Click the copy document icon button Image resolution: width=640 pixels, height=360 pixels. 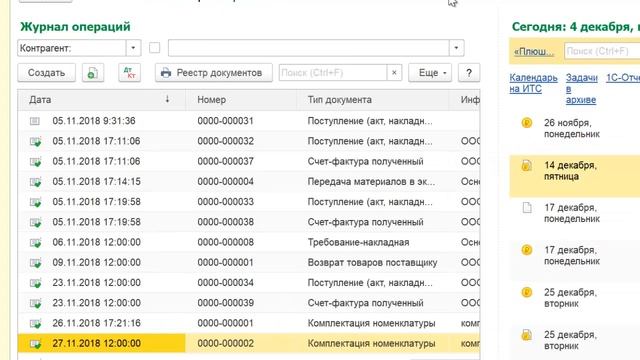point(93,73)
